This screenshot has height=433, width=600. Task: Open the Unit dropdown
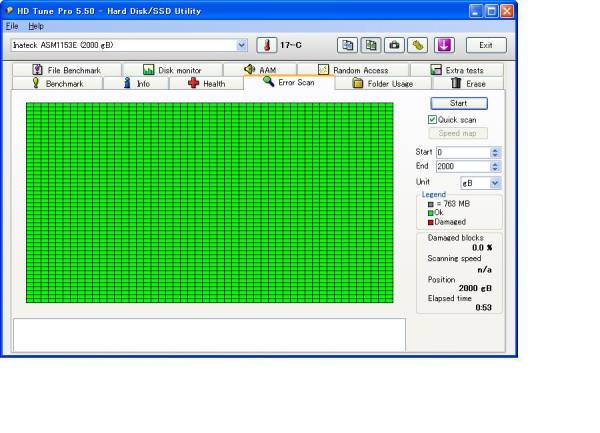(495, 184)
